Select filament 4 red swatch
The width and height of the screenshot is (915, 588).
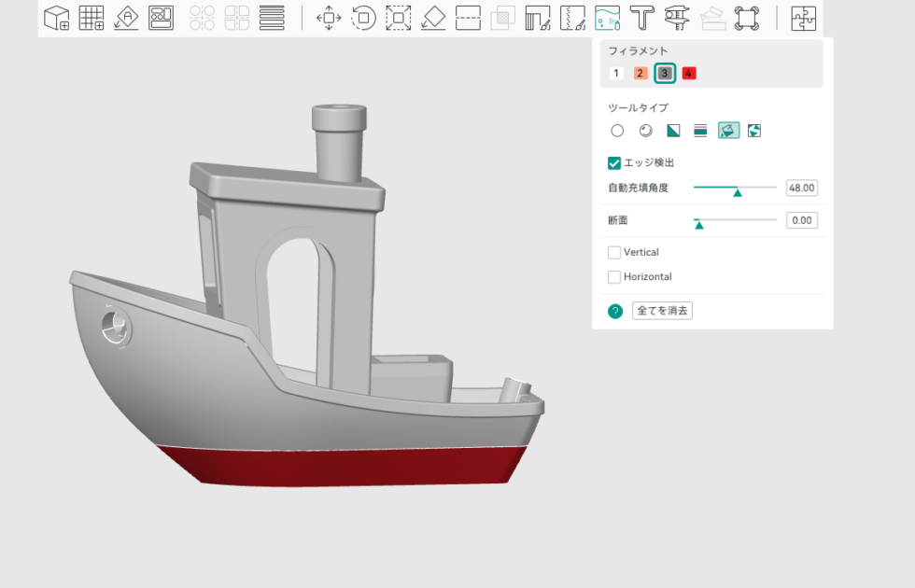click(x=689, y=73)
